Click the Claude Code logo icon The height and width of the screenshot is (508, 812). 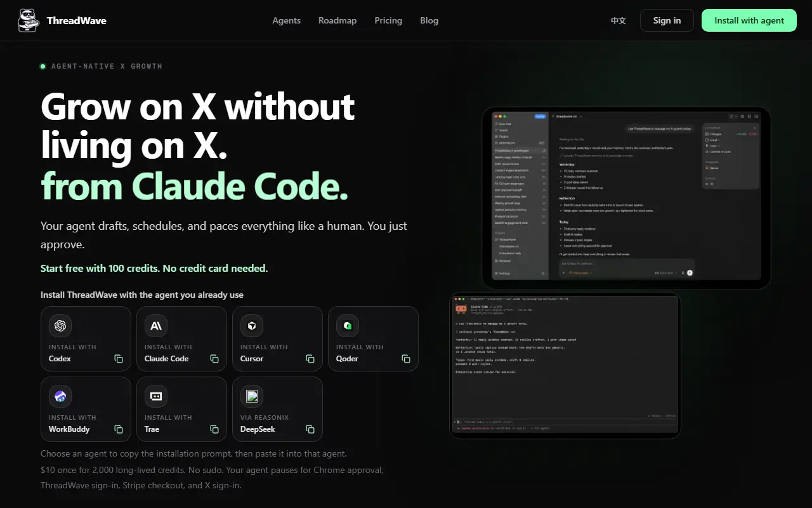pyautogui.click(x=156, y=326)
